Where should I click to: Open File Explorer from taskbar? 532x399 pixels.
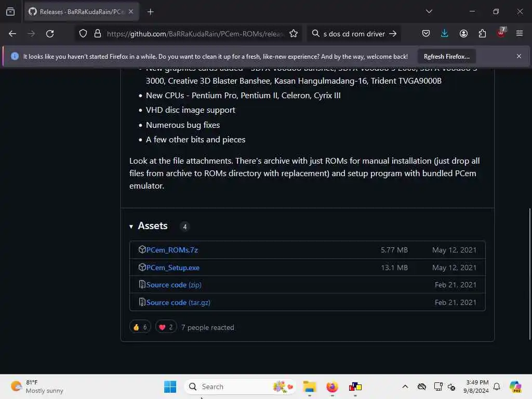pyautogui.click(x=310, y=387)
